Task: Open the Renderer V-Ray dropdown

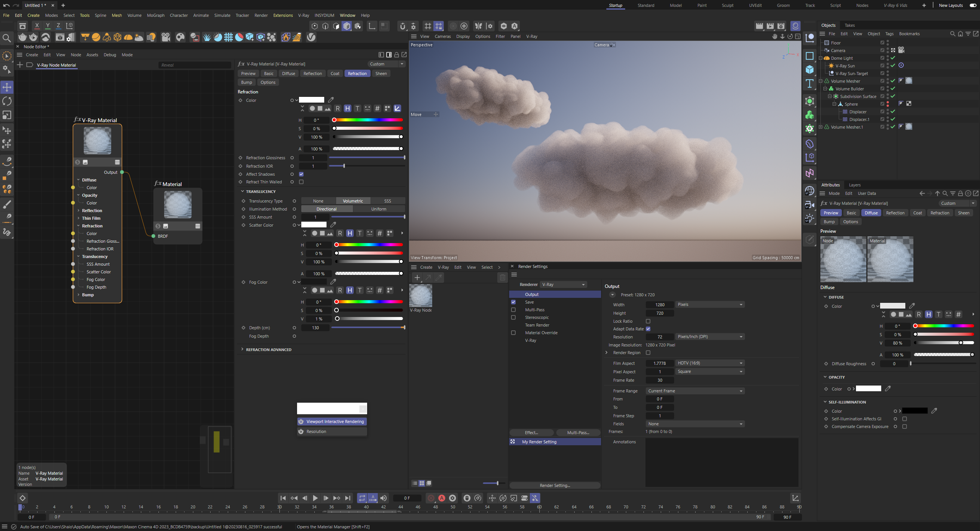Action: point(563,284)
